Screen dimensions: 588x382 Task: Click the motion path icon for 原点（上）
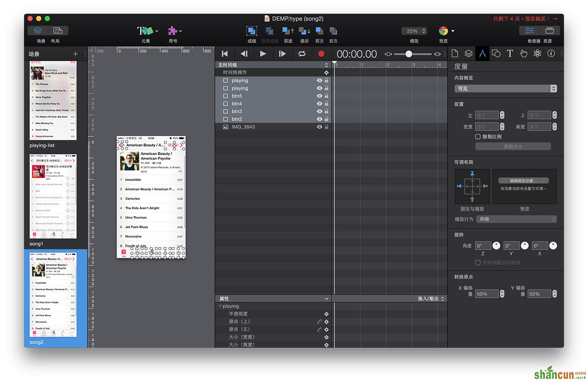(x=319, y=321)
